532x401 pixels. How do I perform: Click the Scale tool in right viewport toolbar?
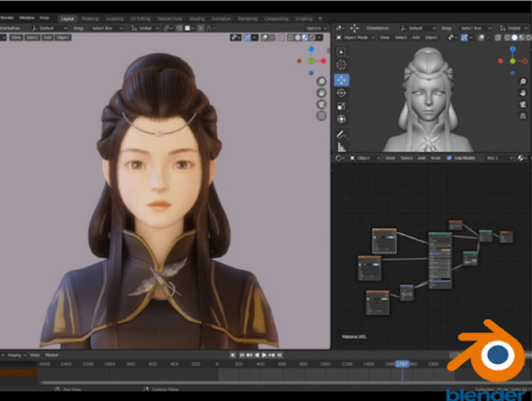[341, 106]
